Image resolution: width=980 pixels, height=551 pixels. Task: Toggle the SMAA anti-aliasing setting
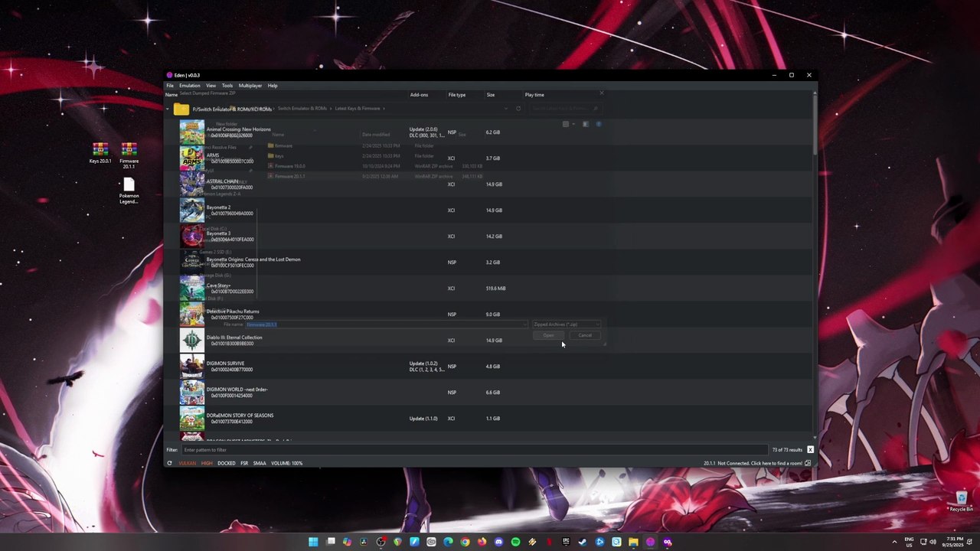(x=259, y=463)
